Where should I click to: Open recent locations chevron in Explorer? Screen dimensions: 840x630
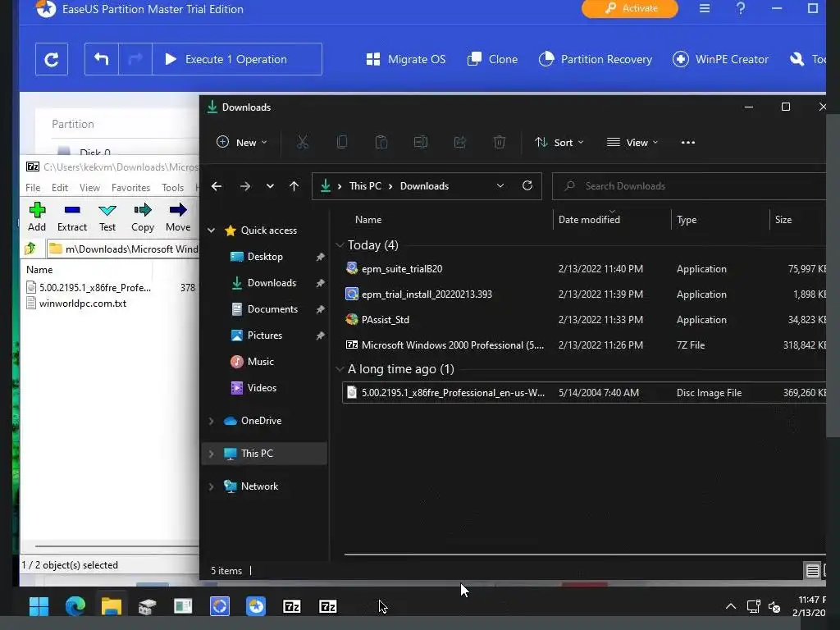tap(270, 186)
